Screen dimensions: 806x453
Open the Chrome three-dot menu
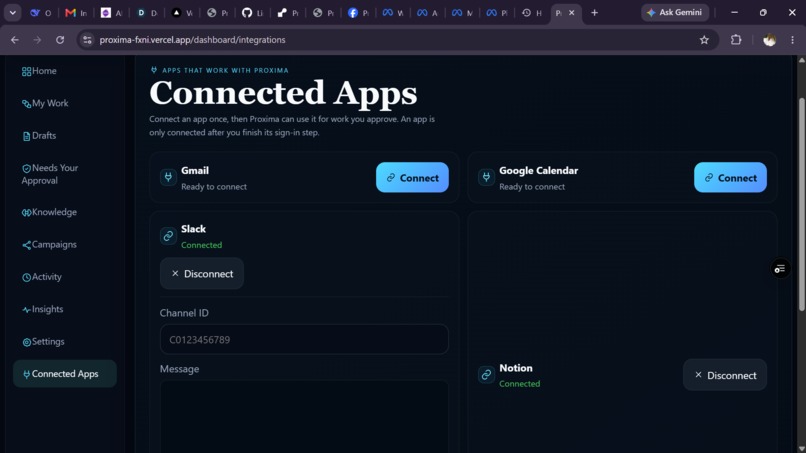792,40
